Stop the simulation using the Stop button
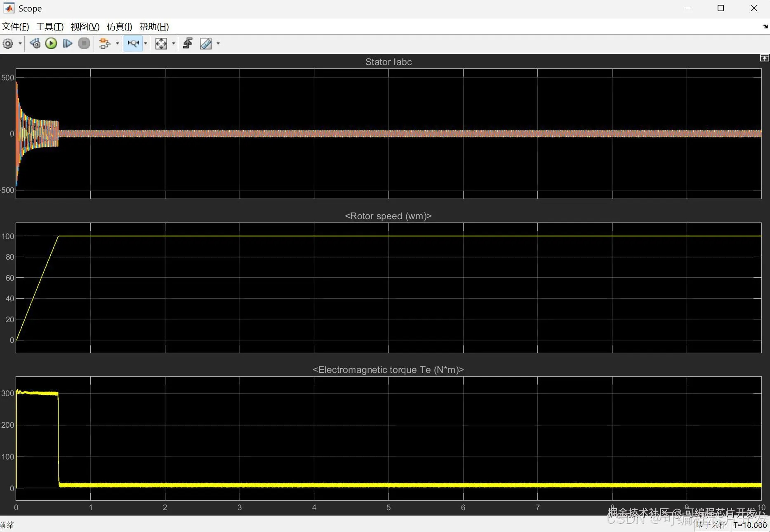 coord(84,43)
